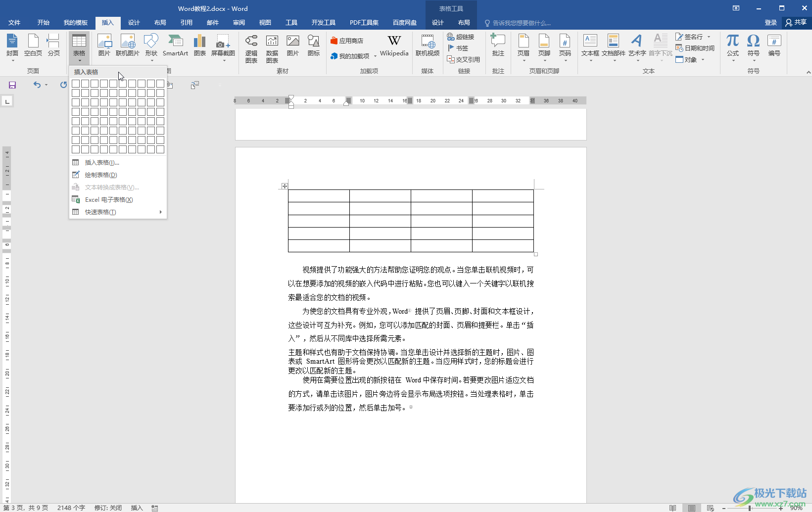This screenshot has width=812, height=512.
Task: Collapse the ribbon with the arrow
Action: [808, 72]
